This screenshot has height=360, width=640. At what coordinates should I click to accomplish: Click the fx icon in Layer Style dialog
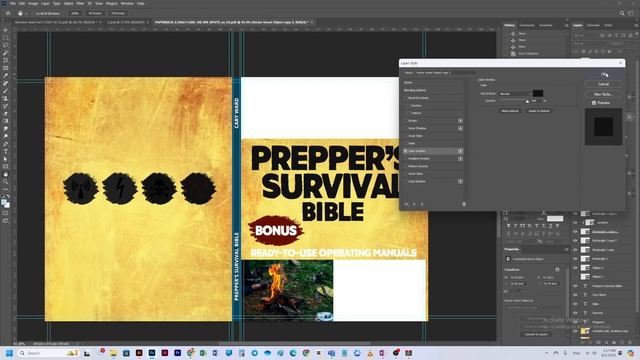[x=407, y=204]
